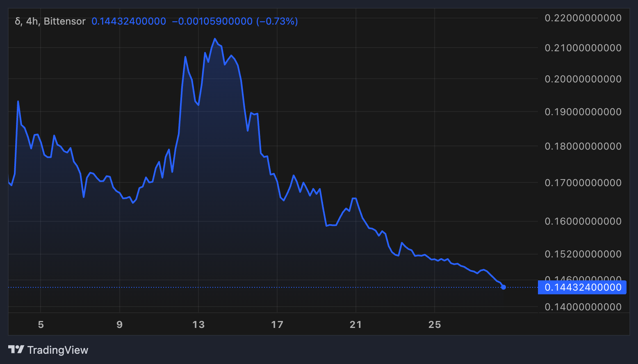Select the date 13 on time axis

198,324
